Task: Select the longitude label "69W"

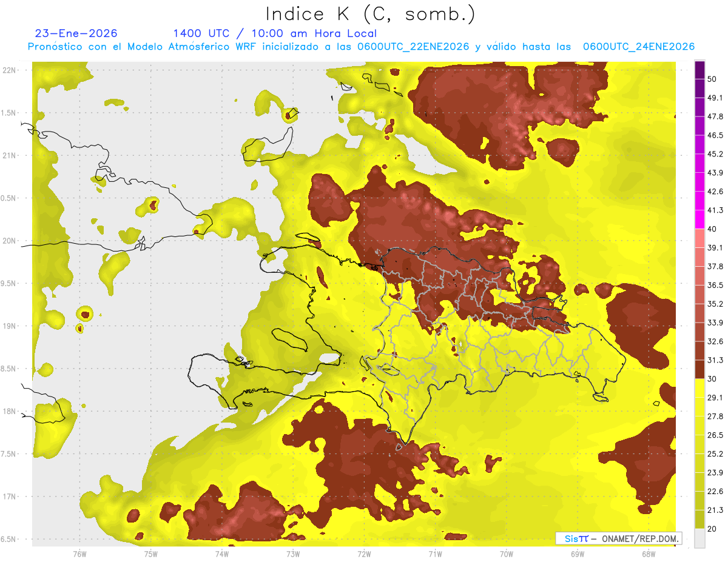Action: pos(578,554)
